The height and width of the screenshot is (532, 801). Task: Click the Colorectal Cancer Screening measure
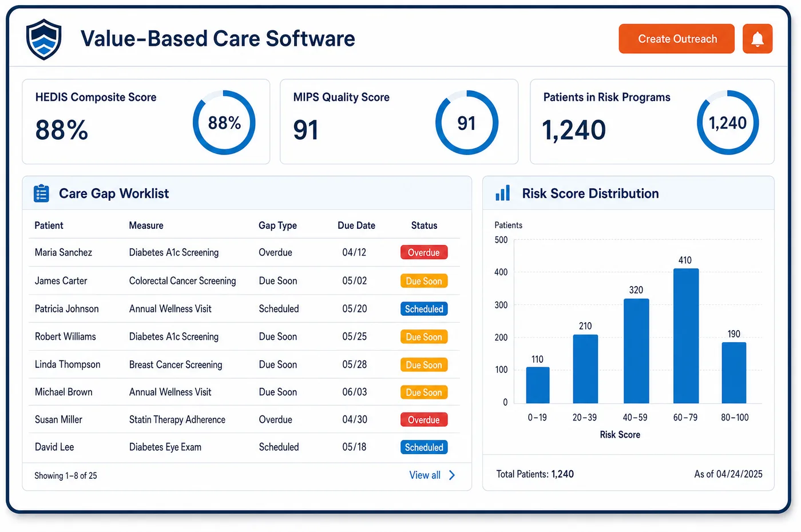pyautogui.click(x=183, y=281)
